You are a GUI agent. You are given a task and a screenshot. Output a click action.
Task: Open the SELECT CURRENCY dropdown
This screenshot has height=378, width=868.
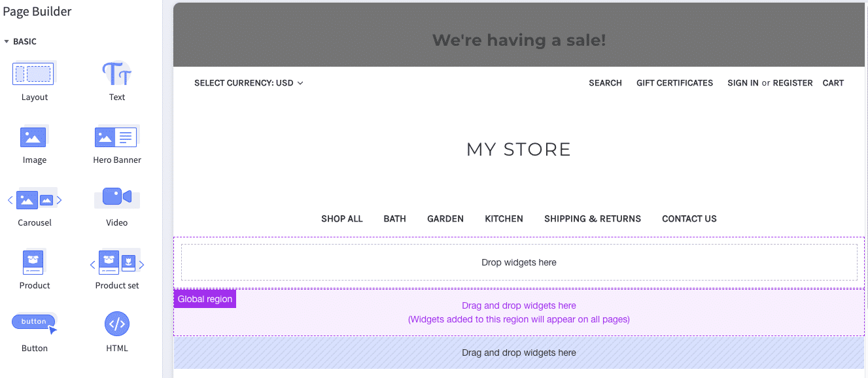249,82
